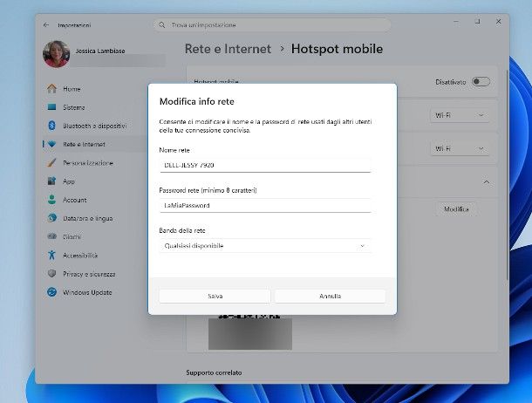
Task: Click the Home house icon
Action: click(52, 89)
